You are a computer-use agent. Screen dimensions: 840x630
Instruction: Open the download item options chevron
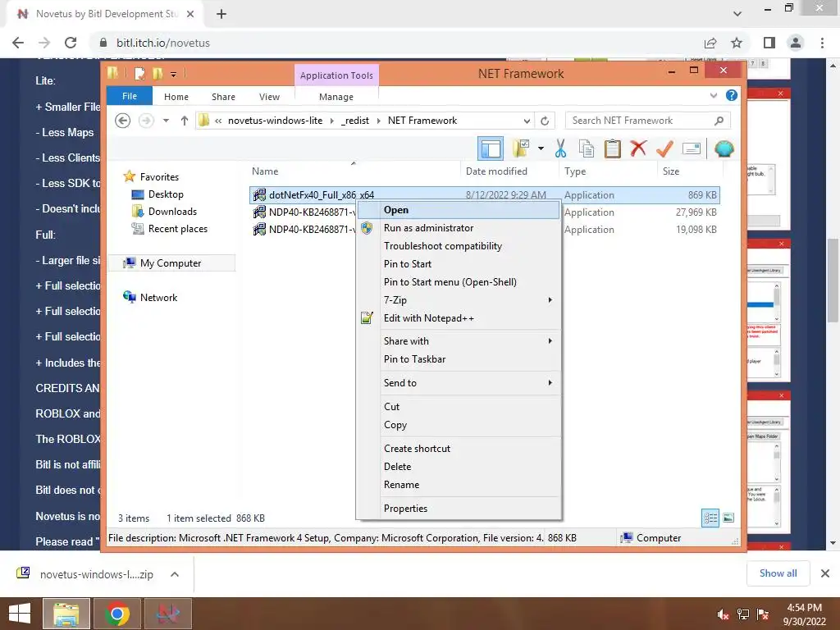pos(175,574)
